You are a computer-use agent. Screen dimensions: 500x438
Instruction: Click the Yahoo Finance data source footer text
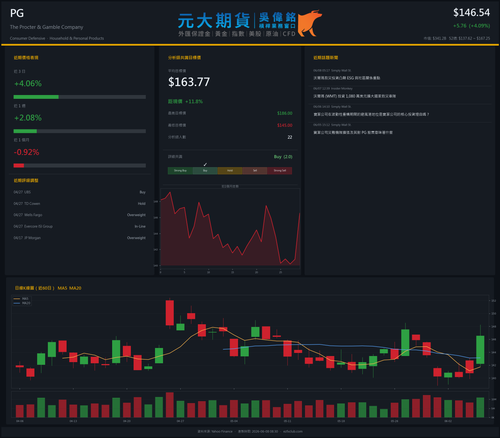(215, 431)
